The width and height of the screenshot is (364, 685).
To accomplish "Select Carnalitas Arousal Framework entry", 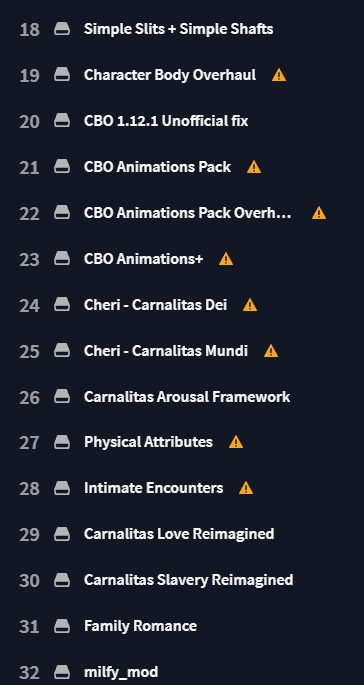I will pos(187,397).
